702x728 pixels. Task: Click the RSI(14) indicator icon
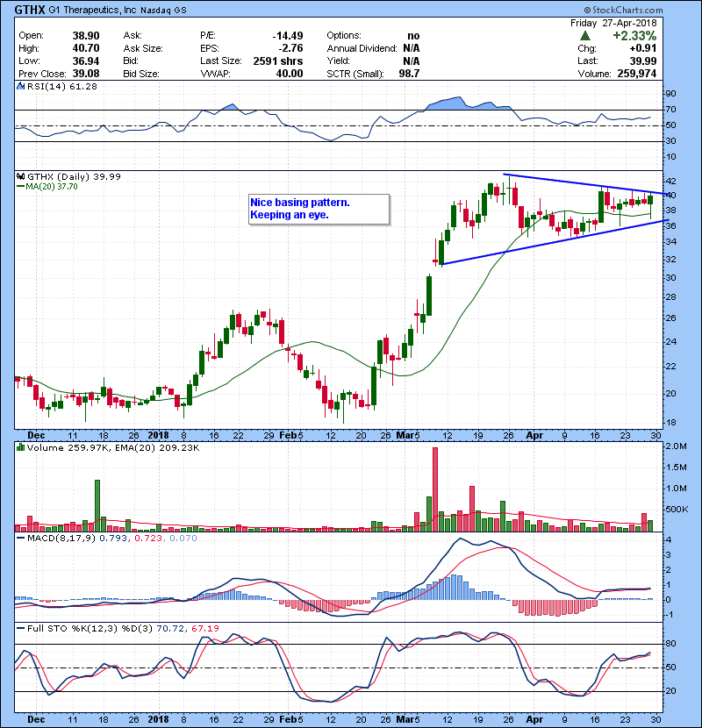click(20, 86)
